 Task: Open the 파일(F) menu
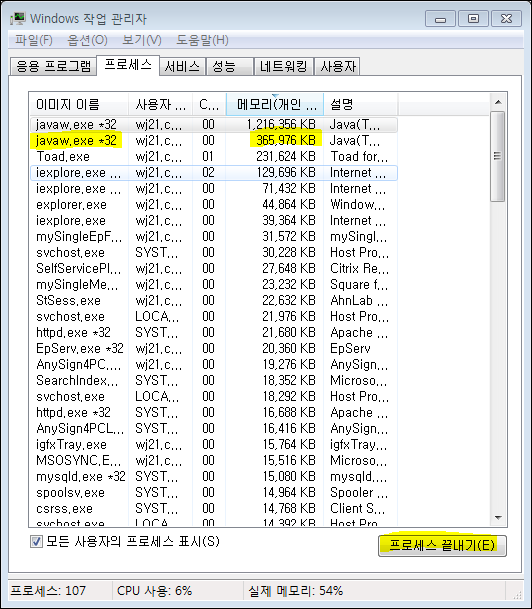point(33,40)
